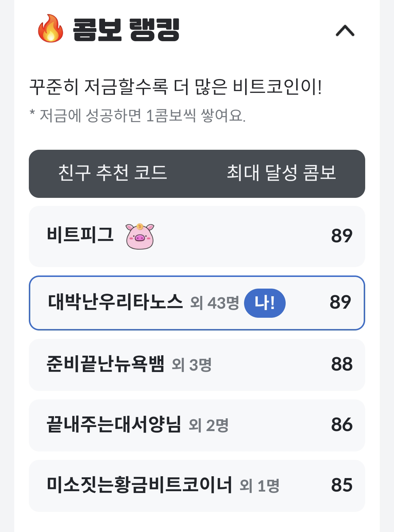Tap the 외 2명 label
Viewport: 394px width, 532px height.
click(209, 425)
